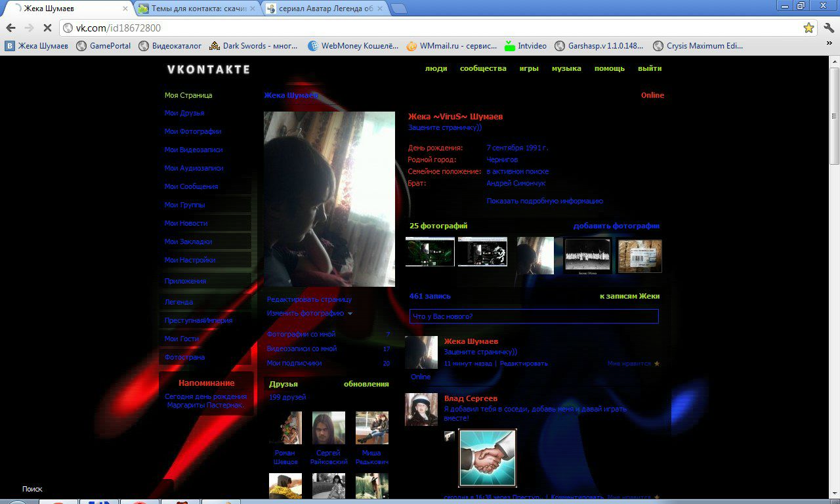Click 'Показать подробную информацию'
This screenshot has height=504, width=840.
click(x=545, y=201)
